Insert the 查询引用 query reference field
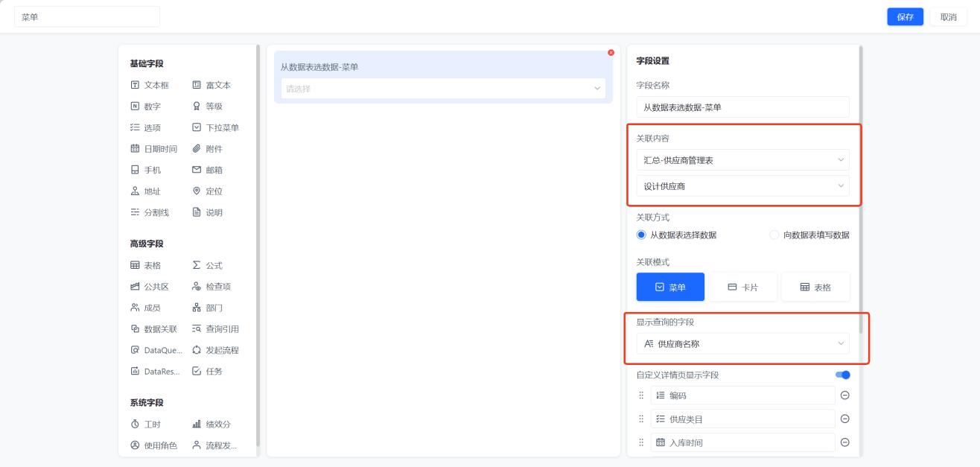Image resolution: width=980 pixels, height=467 pixels. [216, 329]
